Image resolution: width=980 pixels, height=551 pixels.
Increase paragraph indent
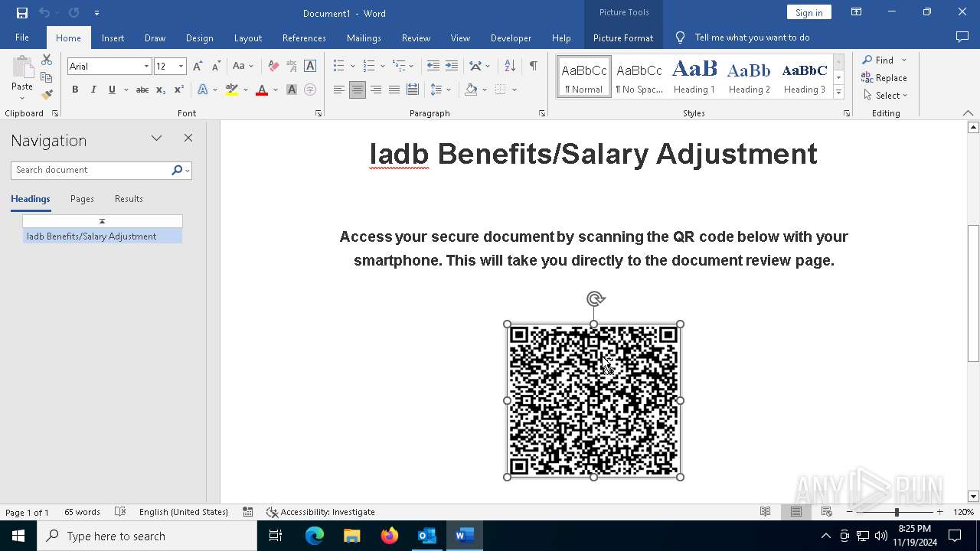pyautogui.click(x=452, y=67)
